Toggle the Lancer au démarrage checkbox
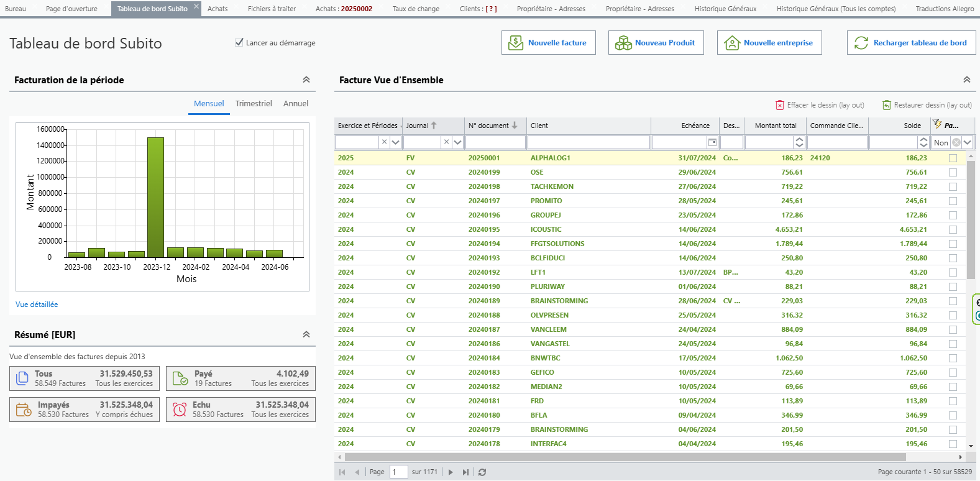 click(239, 42)
